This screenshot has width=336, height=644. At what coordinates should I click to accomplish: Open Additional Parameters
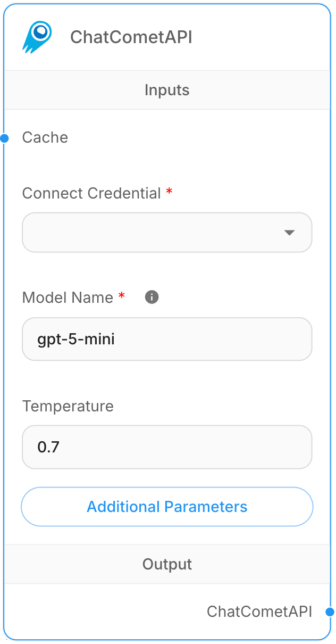[x=167, y=507]
